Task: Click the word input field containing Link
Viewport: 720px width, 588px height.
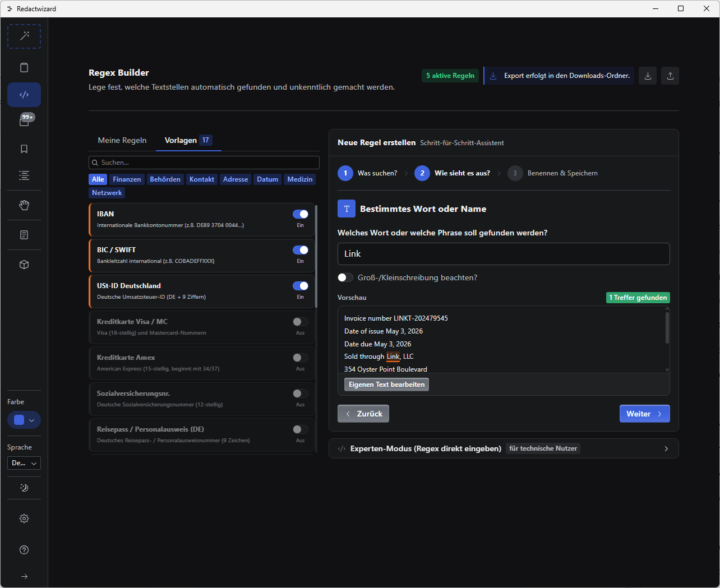Action: 504,254
